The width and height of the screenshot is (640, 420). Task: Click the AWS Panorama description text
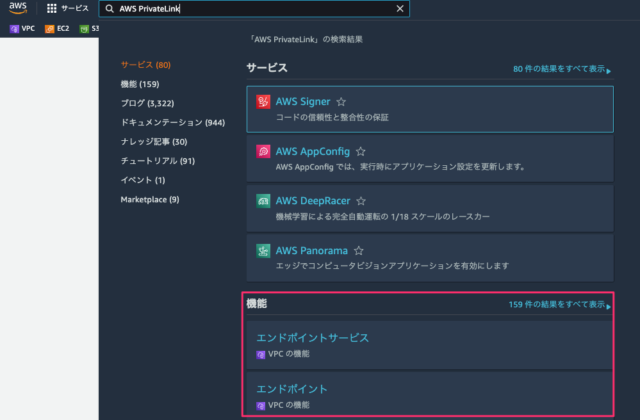pyautogui.click(x=392, y=266)
